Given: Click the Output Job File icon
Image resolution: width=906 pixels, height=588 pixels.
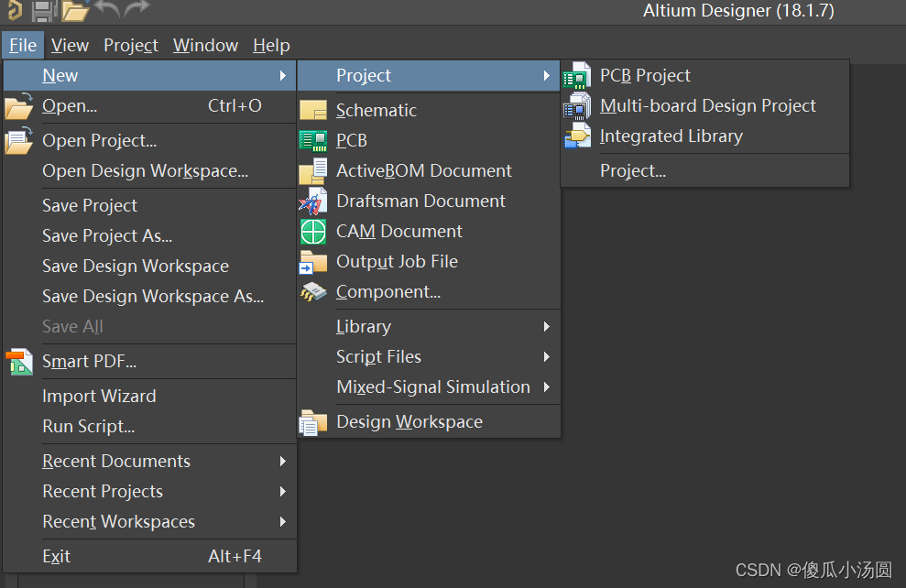Looking at the screenshot, I should pyautogui.click(x=313, y=262).
